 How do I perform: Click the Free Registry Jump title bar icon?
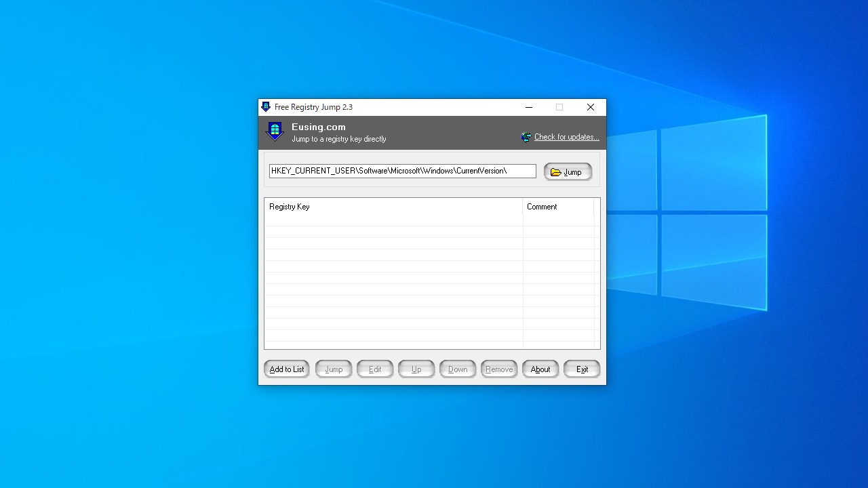pyautogui.click(x=266, y=107)
